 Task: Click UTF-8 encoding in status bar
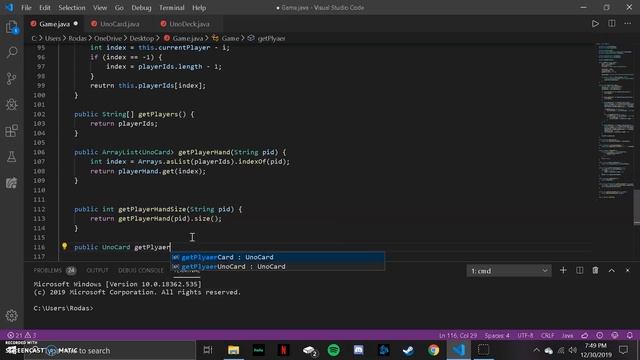pyautogui.click(x=525, y=336)
